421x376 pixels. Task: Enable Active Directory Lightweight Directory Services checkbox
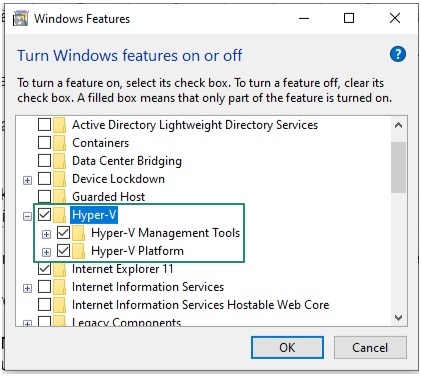44,125
